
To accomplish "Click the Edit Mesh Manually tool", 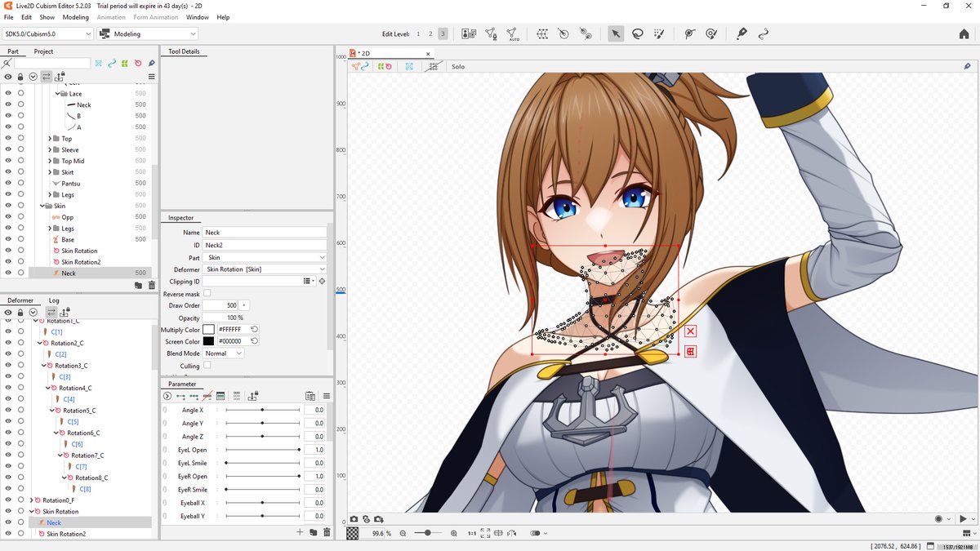I will point(491,33).
